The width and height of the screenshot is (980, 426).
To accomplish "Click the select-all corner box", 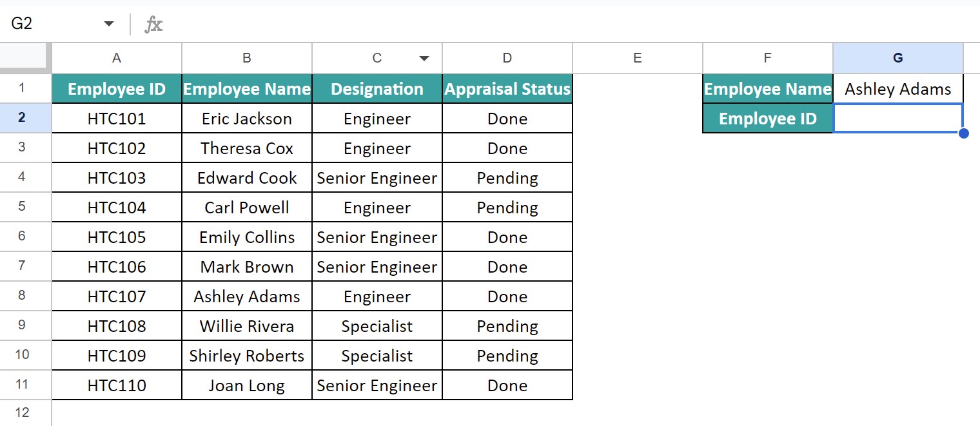I will click(26, 58).
